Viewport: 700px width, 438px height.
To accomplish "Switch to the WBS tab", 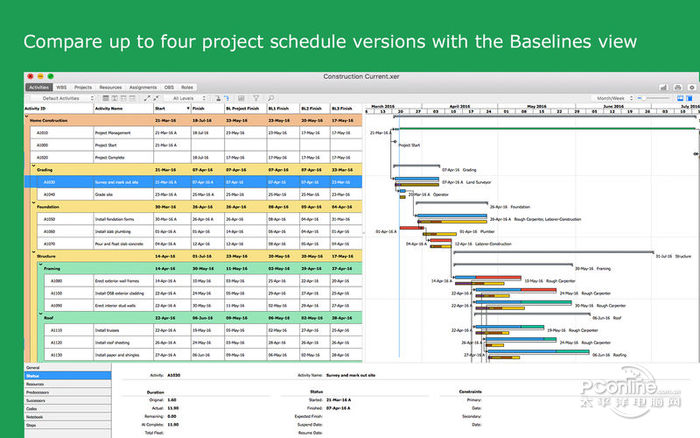I will [61, 87].
